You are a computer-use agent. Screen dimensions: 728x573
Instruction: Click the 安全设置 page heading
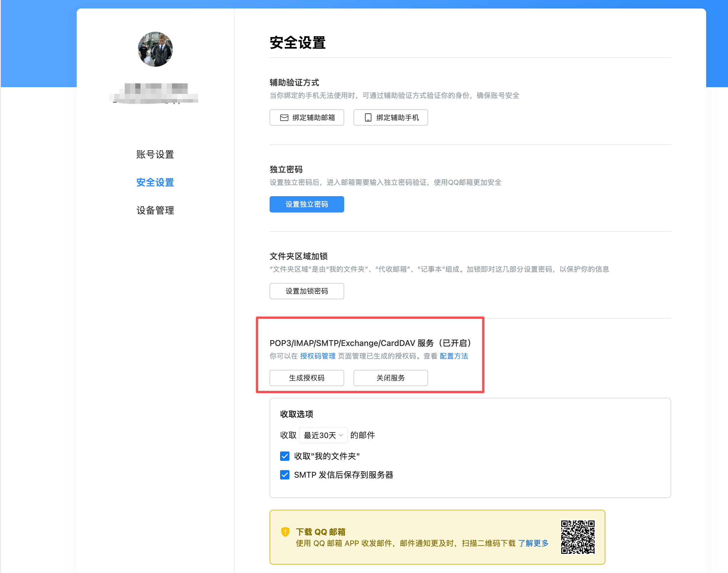tap(298, 43)
